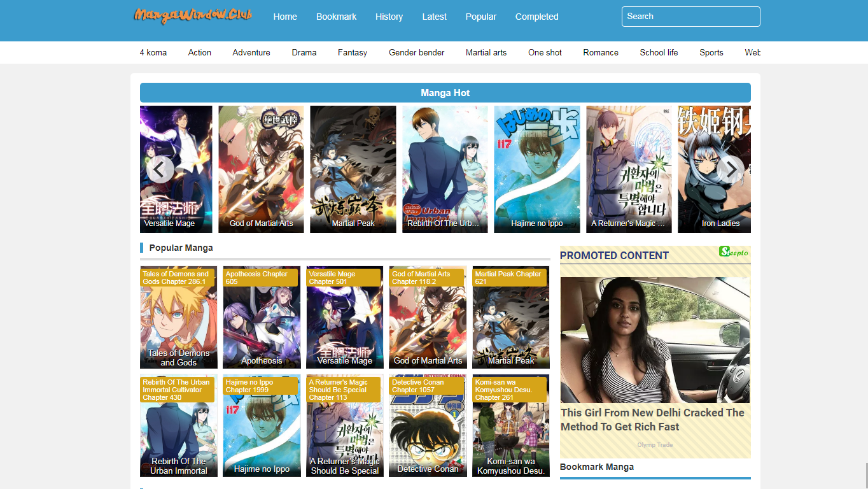Screen dimensions: 868x489
Task: Open God of Martial Arts in Manga Hot carousel
Action: tap(261, 169)
